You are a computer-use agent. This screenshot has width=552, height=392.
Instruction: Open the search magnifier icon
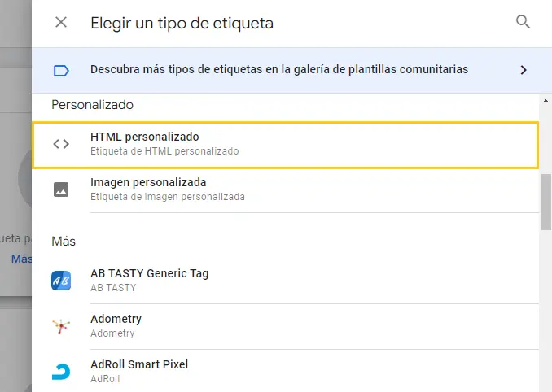click(x=523, y=22)
